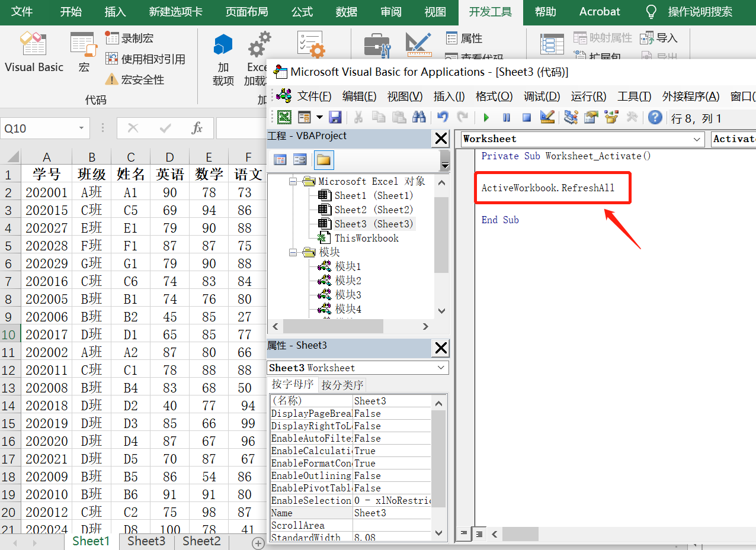This screenshot has height=550, width=756.
Task: Close the 工程 - VBAProject pane
Action: [x=441, y=139]
